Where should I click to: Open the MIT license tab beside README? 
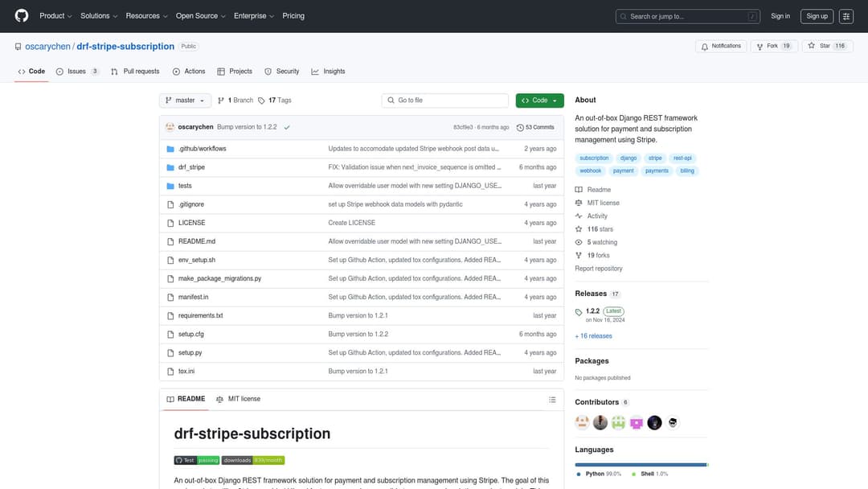coord(238,399)
